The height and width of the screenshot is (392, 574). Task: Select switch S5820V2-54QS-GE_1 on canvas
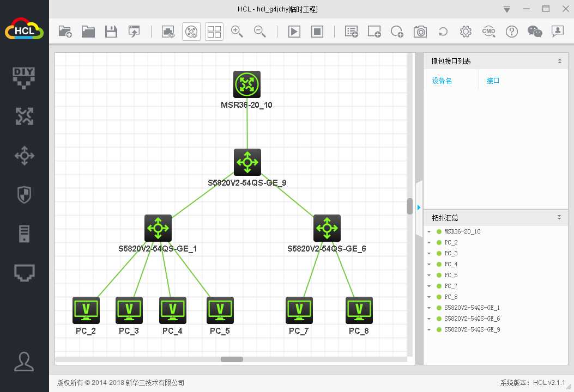pos(158,228)
